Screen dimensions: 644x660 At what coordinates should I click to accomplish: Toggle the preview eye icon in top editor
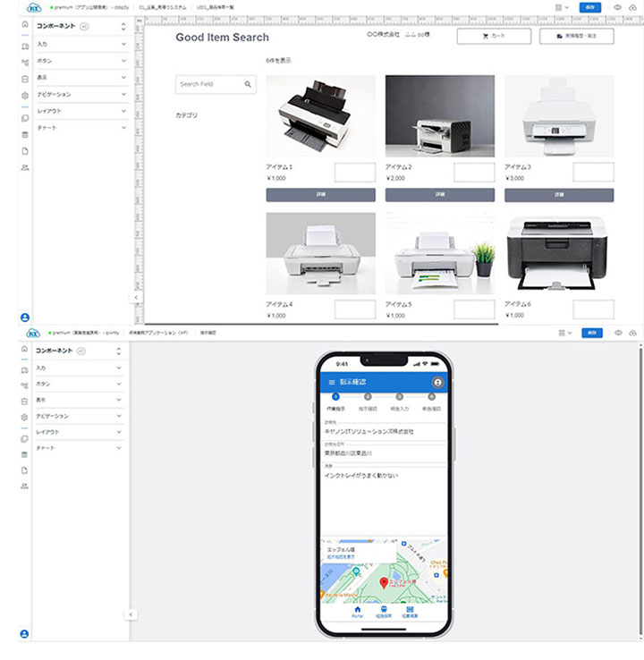[617, 7]
